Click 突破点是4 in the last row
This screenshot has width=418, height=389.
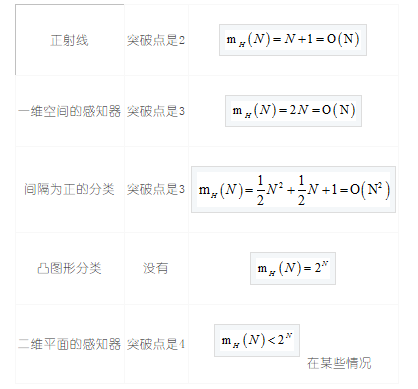(156, 344)
